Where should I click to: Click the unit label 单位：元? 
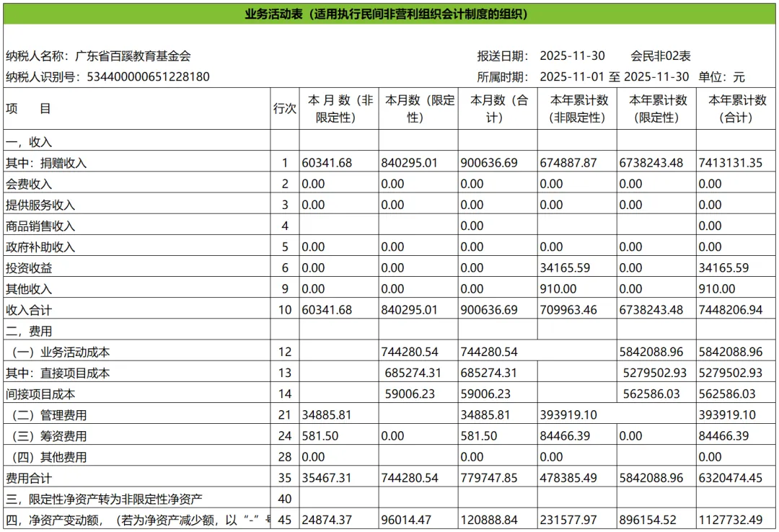click(x=721, y=77)
